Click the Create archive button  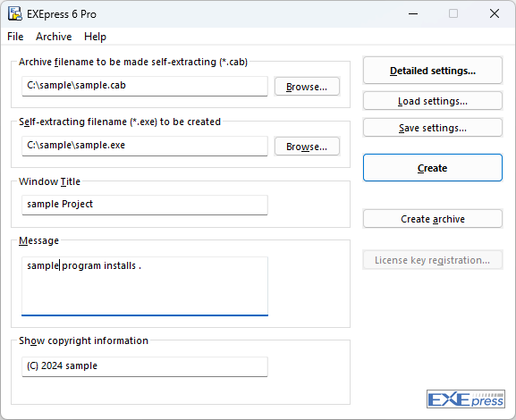pyautogui.click(x=433, y=219)
